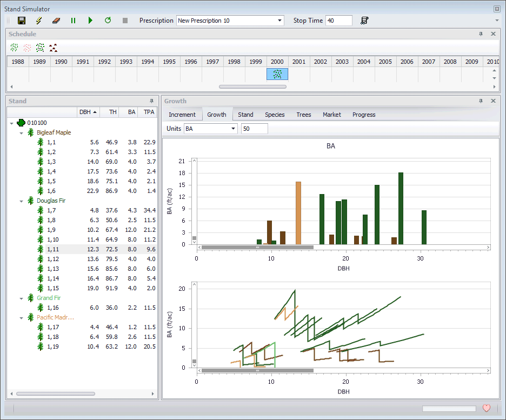Image resolution: width=506 pixels, height=420 pixels.
Task: Select the scheduled event in year 2000
Action: [x=277, y=74]
